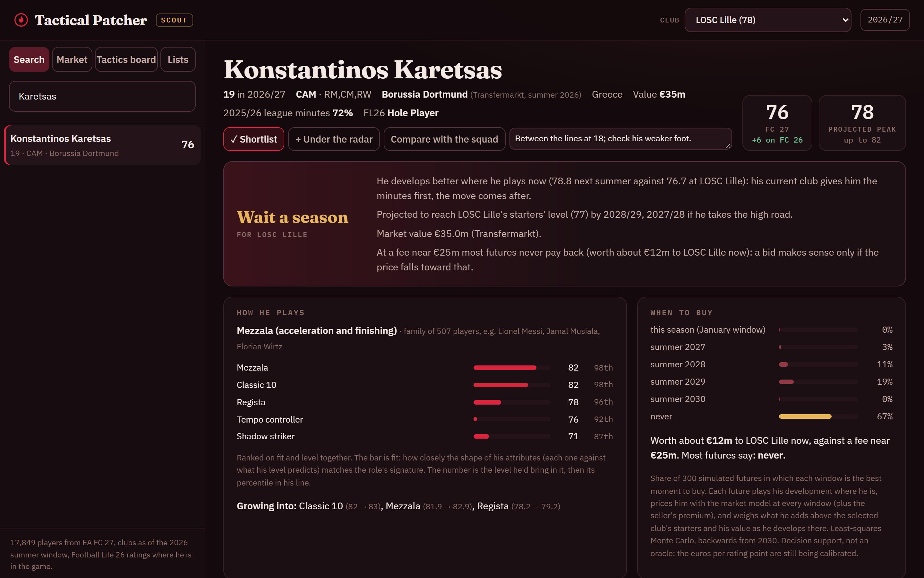The width and height of the screenshot is (924, 578).
Task: Click the Mezzala fit bar
Action: [x=512, y=368]
